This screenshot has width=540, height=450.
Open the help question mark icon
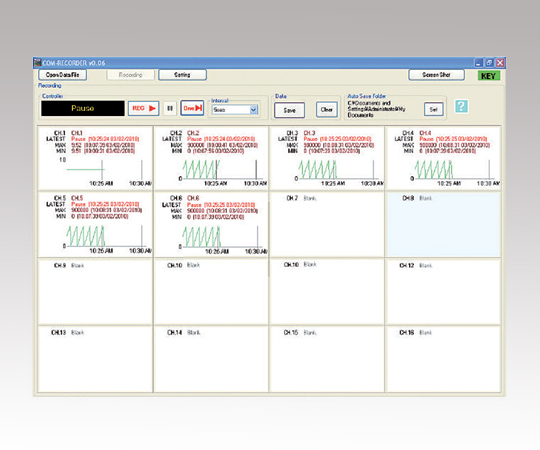pyautogui.click(x=461, y=106)
